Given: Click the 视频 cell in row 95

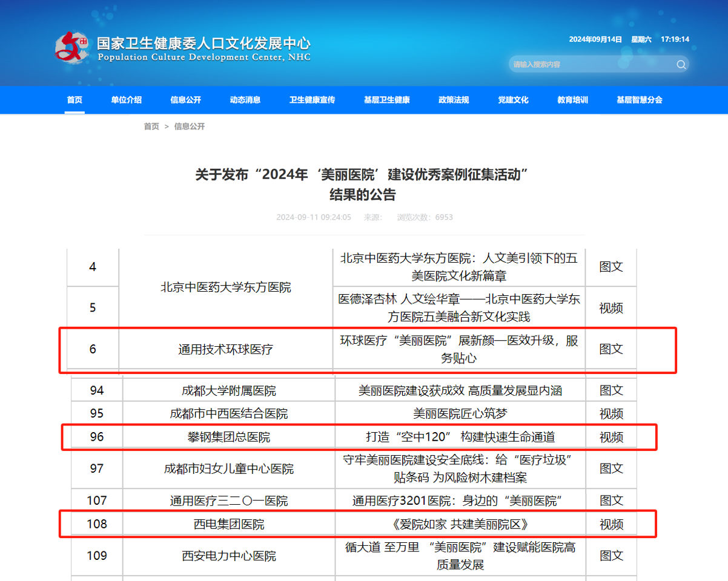Looking at the screenshot, I should point(611,414).
